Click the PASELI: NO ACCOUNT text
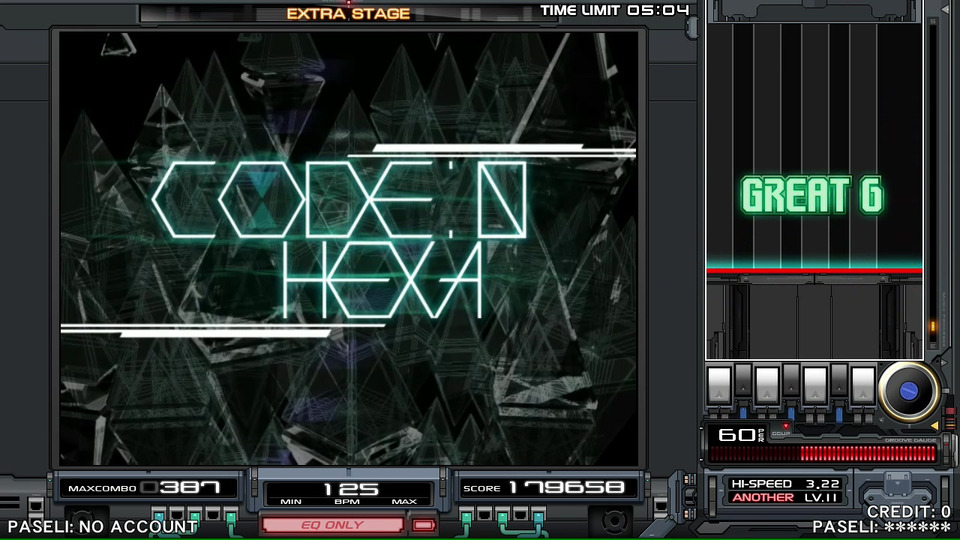Screen dimensions: 960x540 [x=103, y=527]
